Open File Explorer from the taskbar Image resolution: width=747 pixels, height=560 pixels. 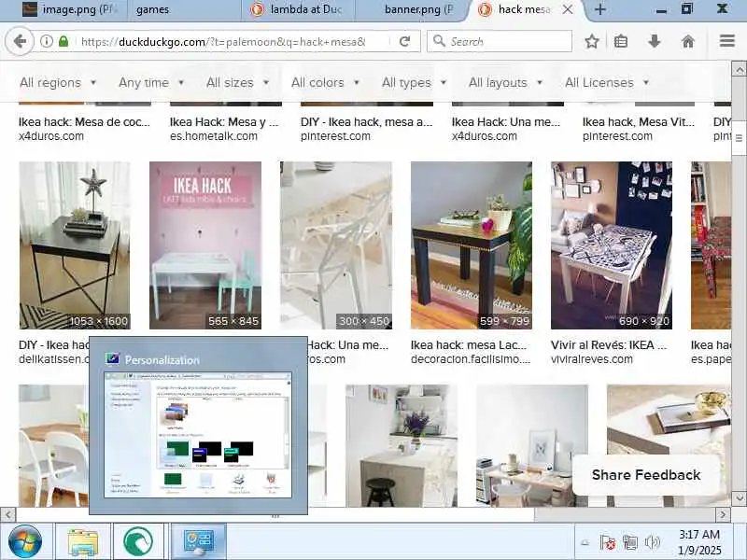pyautogui.click(x=83, y=541)
